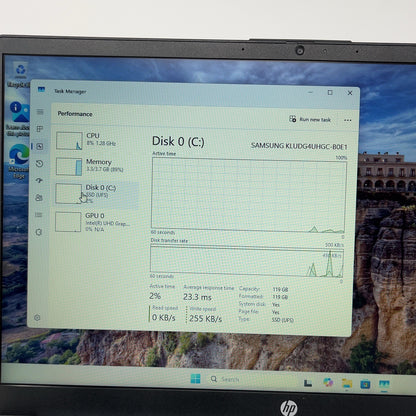The height and width of the screenshot is (416, 416).
Task: Click the Windows Start button
Action: (195, 379)
